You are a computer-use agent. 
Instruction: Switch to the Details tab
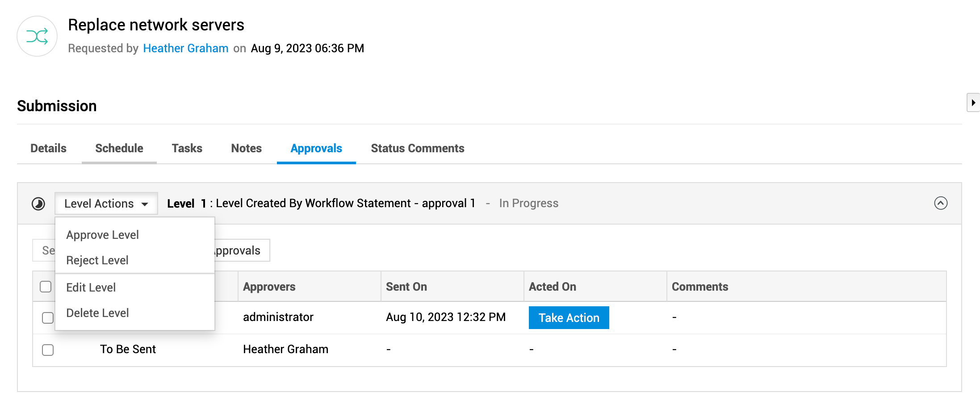pos(48,148)
